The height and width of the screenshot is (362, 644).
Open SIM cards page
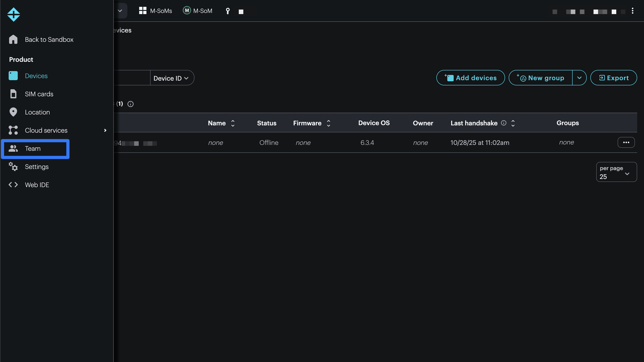click(x=39, y=94)
